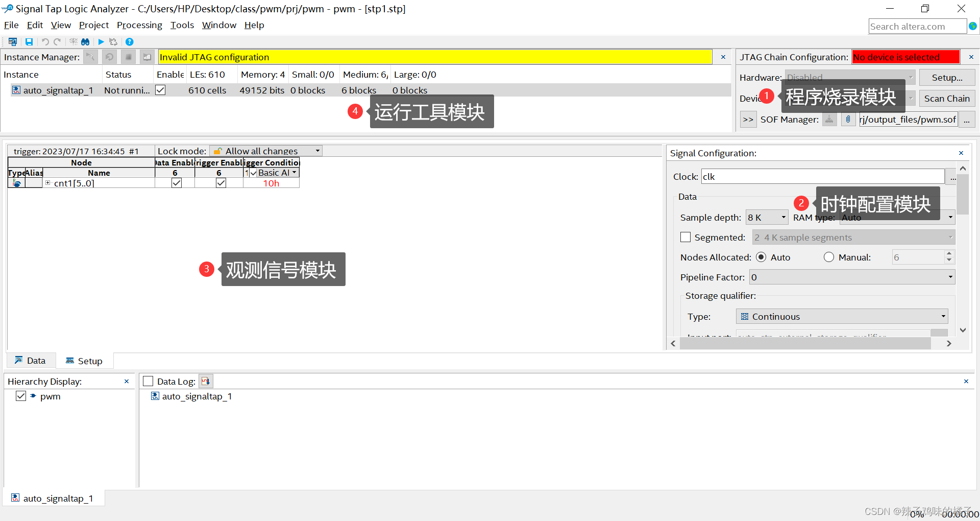Click the SOF Manager attach paperclip icon
Image resolution: width=980 pixels, height=521 pixels.
coord(848,119)
